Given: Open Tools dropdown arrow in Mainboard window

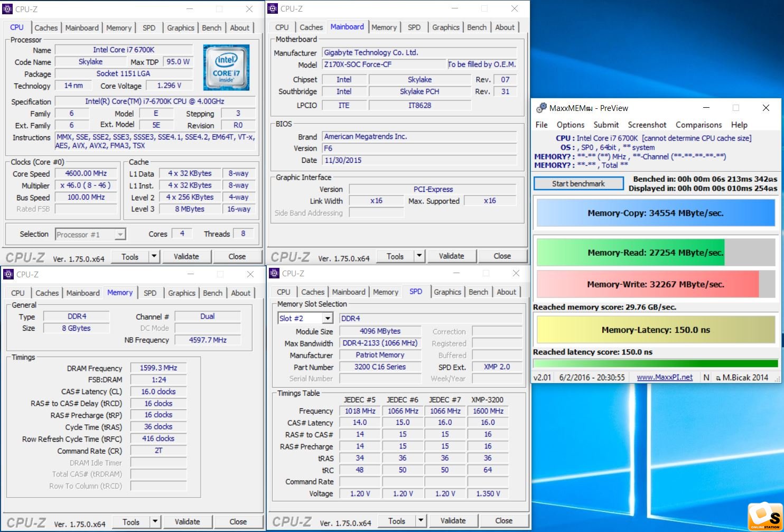Looking at the screenshot, I should point(419,256).
